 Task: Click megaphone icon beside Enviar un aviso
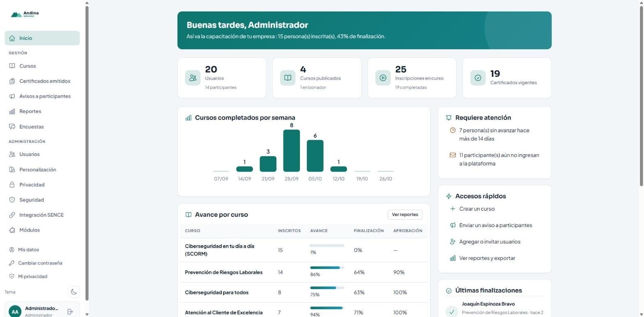pyautogui.click(x=453, y=225)
